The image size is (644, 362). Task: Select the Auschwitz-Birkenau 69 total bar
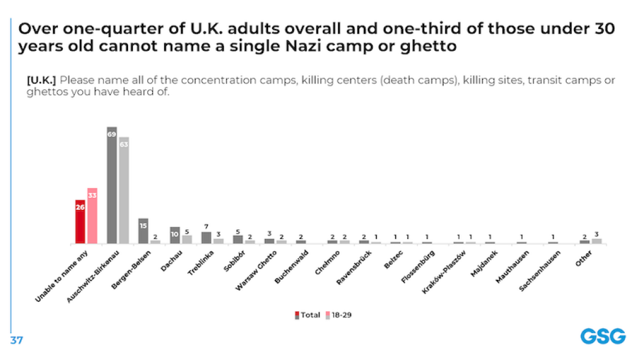click(112, 185)
